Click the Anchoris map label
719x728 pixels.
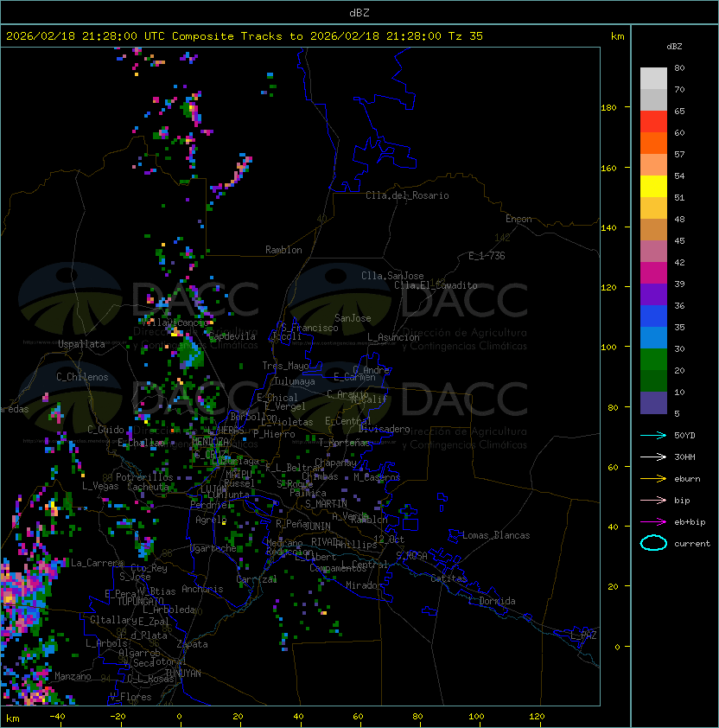pos(202,589)
